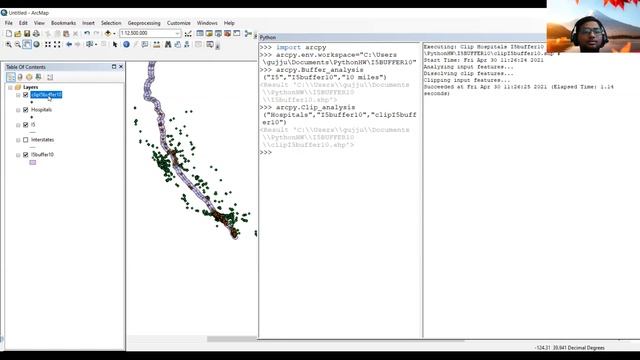Collapse the Interstates layer legend
This screenshot has width=640, height=360.
[18, 140]
